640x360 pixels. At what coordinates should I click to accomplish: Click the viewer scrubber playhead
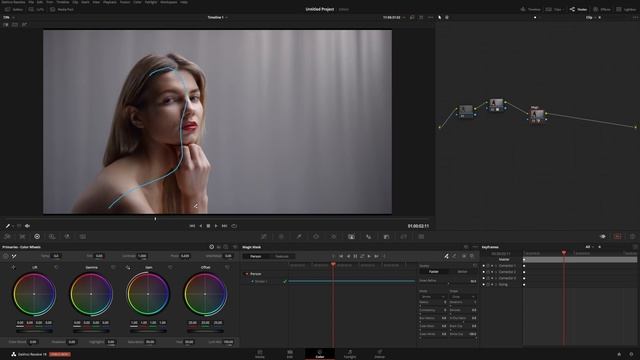(x=155, y=219)
